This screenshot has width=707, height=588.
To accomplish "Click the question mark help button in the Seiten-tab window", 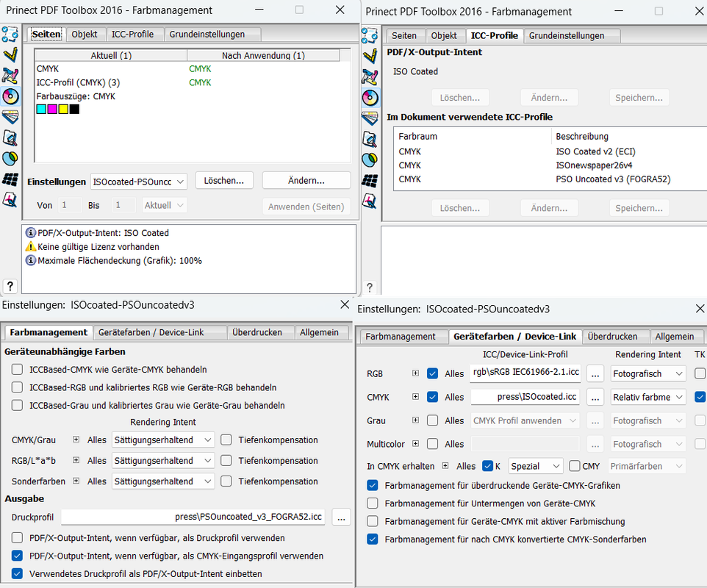I will pos(10,286).
